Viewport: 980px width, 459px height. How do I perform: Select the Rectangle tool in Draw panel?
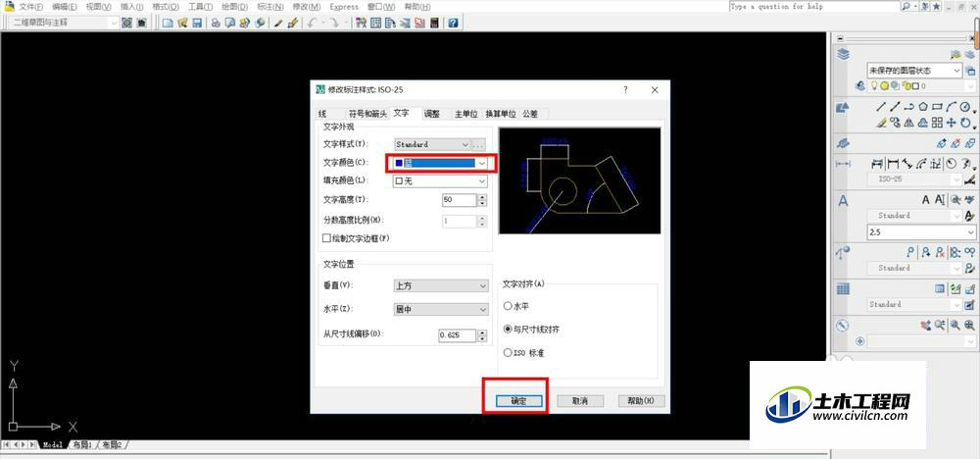point(937,107)
